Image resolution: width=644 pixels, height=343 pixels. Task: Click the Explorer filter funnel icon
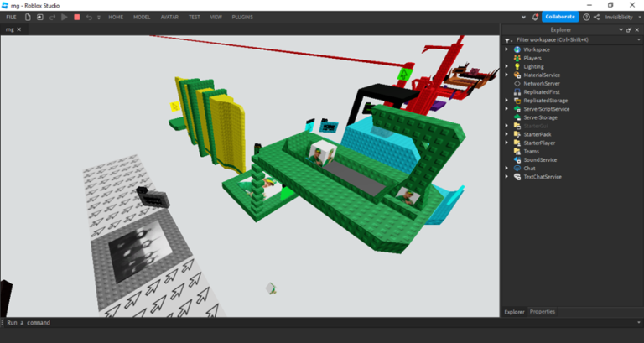pyautogui.click(x=508, y=39)
